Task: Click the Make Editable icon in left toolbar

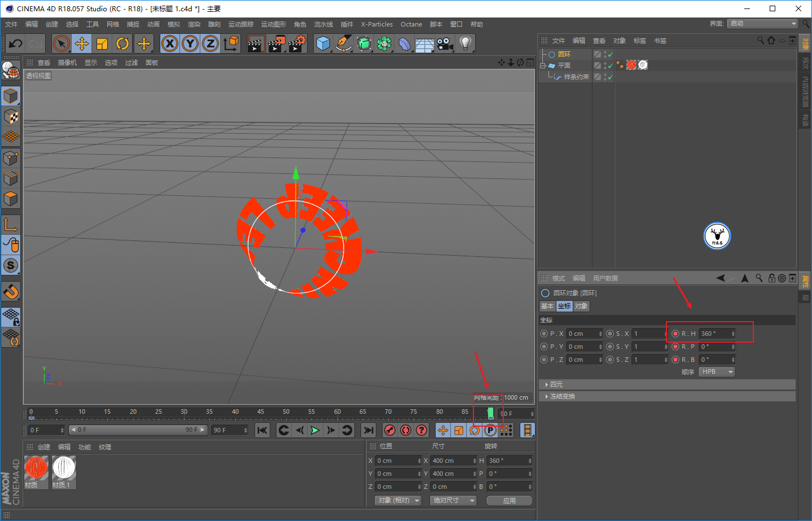Action: tap(11, 70)
